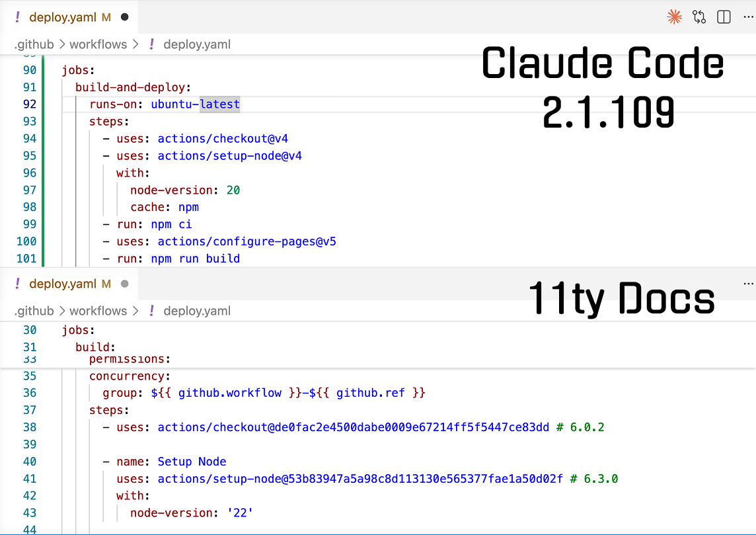Open deploy.yaml breadcrumb in top editor
Screen dimensions: 756x535
pos(197,44)
